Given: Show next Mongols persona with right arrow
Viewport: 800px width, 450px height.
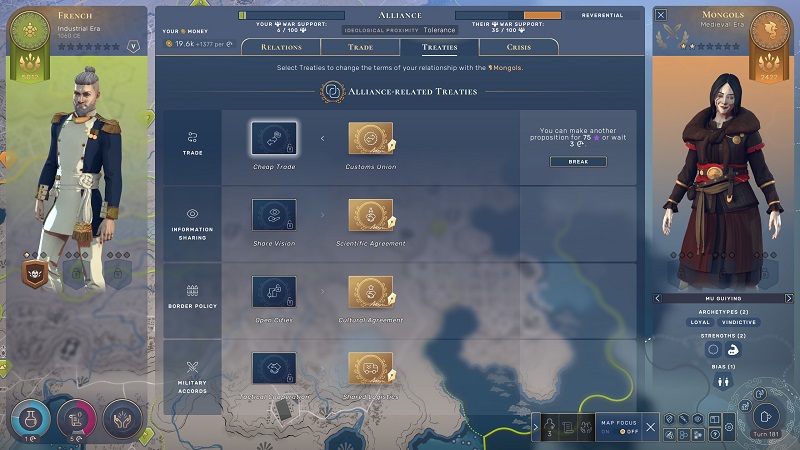Looking at the screenshot, I should (789, 298).
